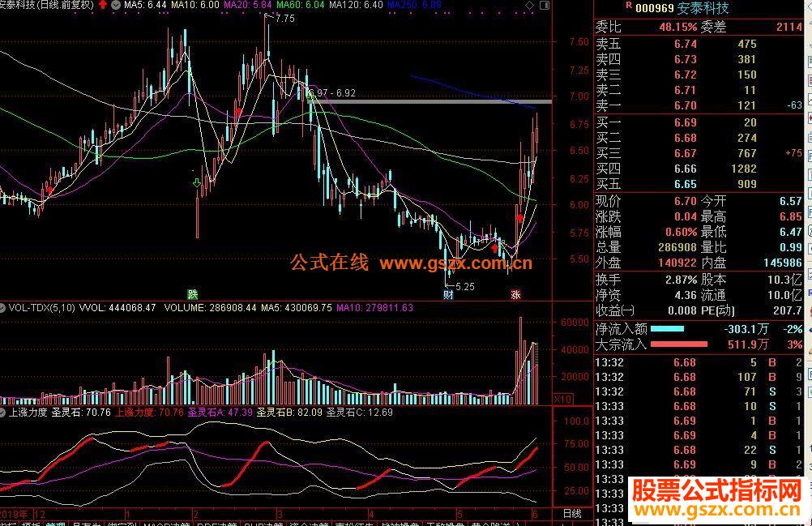Click the 总量 286908 value

(x=677, y=247)
